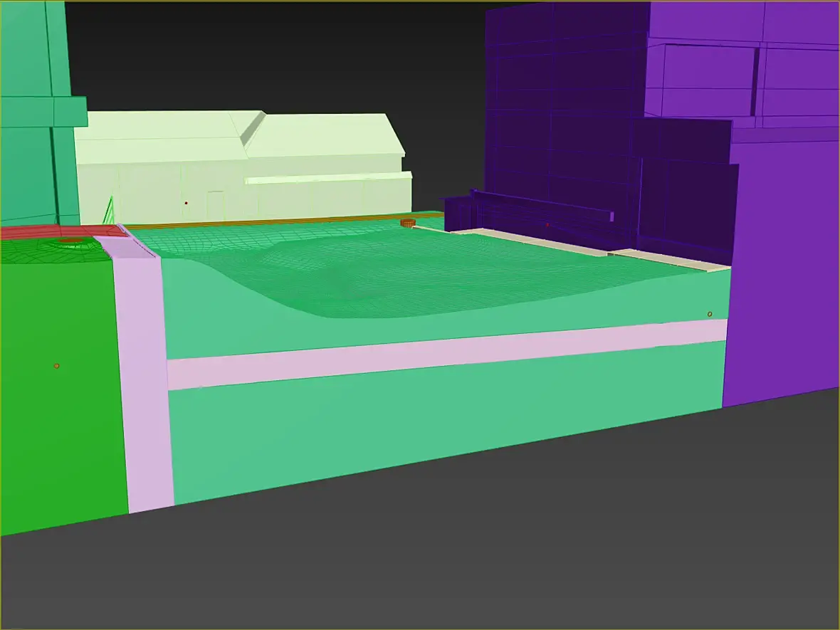
Task: Select the door outline on pale building
Action: pyautogui.click(x=216, y=206)
